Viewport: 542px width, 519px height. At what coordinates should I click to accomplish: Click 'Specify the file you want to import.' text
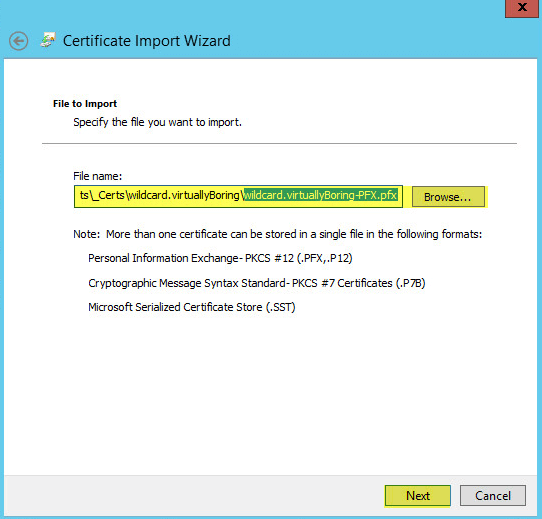[157, 122]
